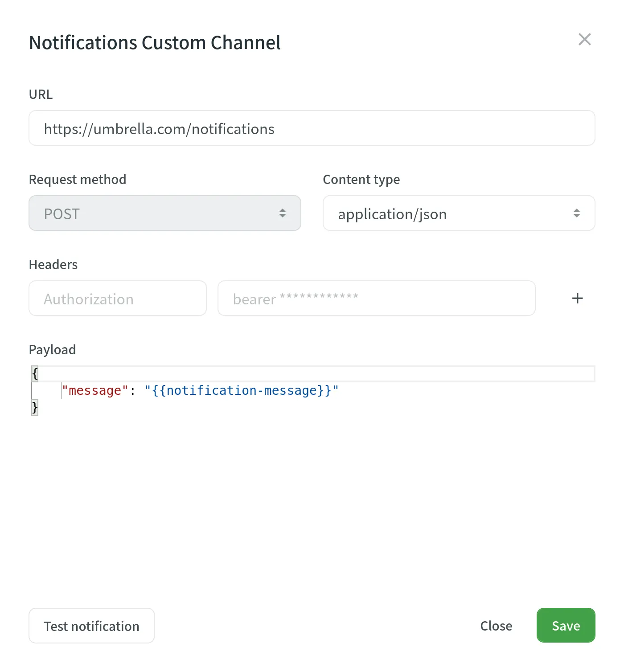Select the notification-message placeholder in the payload

click(241, 390)
